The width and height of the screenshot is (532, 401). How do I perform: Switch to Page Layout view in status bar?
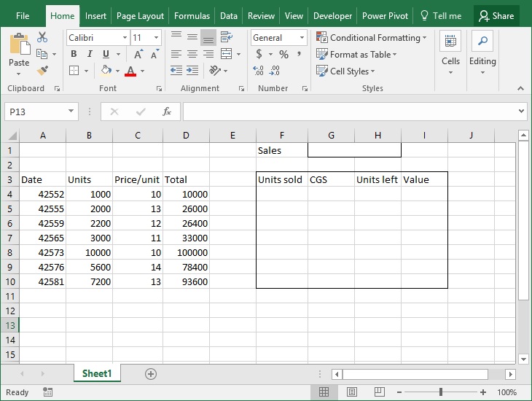pyautogui.click(x=351, y=392)
